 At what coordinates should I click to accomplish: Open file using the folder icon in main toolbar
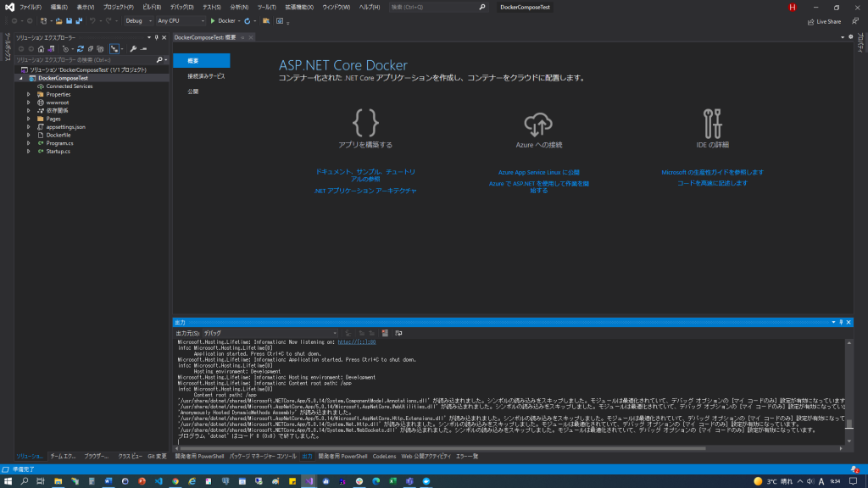tap(58, 21)
